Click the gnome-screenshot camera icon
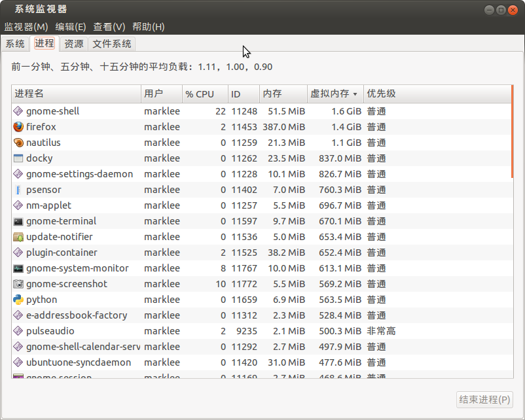The height and width of the screenshot is (420, 525). click(18, 284)
